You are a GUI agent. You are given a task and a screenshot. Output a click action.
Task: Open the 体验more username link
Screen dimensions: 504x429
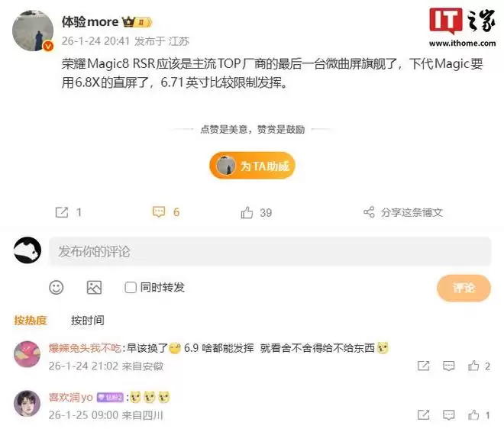coord(90,22)
